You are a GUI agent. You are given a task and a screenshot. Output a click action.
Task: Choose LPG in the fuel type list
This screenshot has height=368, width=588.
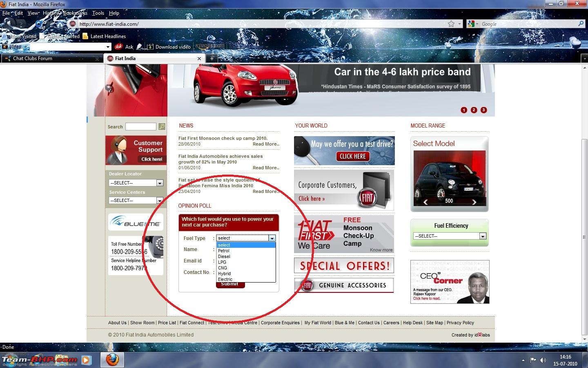click(246, 262)
